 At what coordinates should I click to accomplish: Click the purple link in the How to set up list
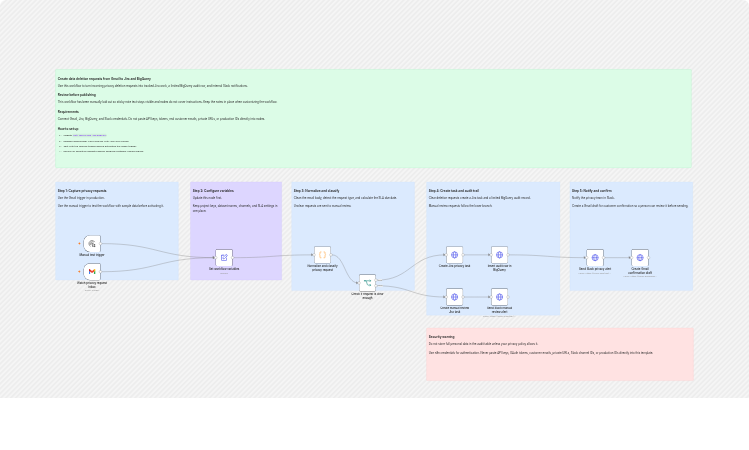pos(89,136)
